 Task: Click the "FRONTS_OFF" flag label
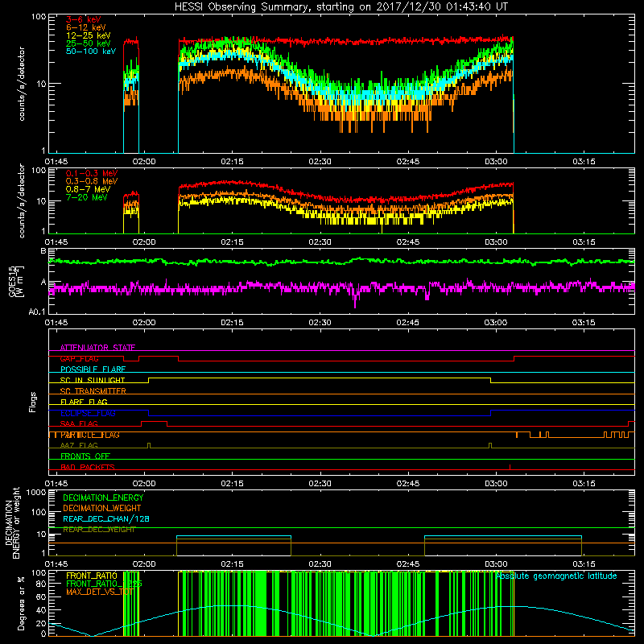coord(85,456)
